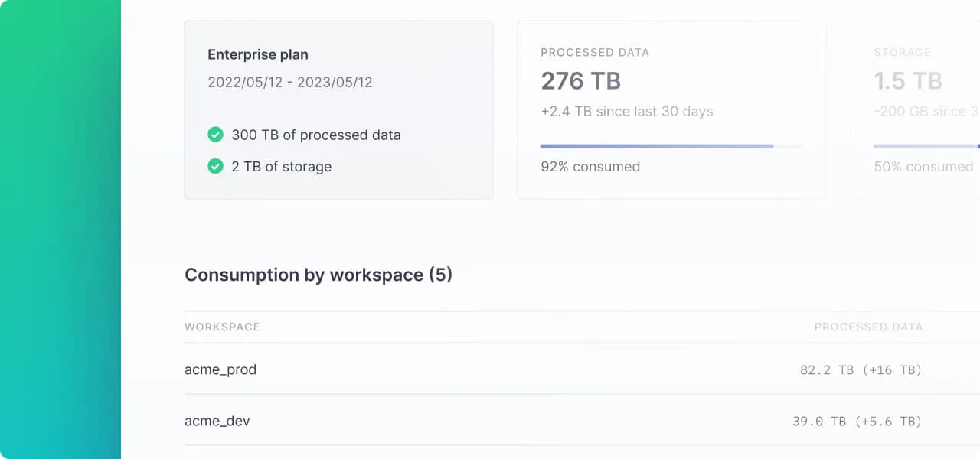This screenshot has height=459, width=980.
Task: Select the PROCESSED DATA card header
Action: click(x=594, y=53)
